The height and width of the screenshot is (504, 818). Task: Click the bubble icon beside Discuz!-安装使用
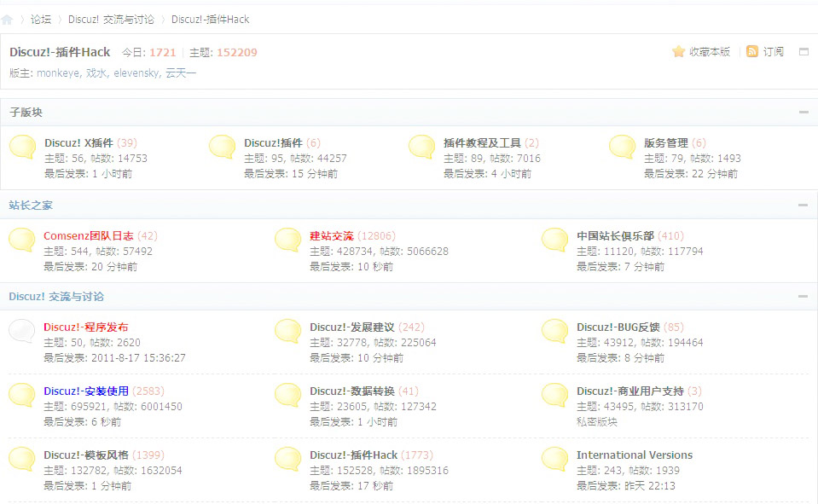(22, 396)
